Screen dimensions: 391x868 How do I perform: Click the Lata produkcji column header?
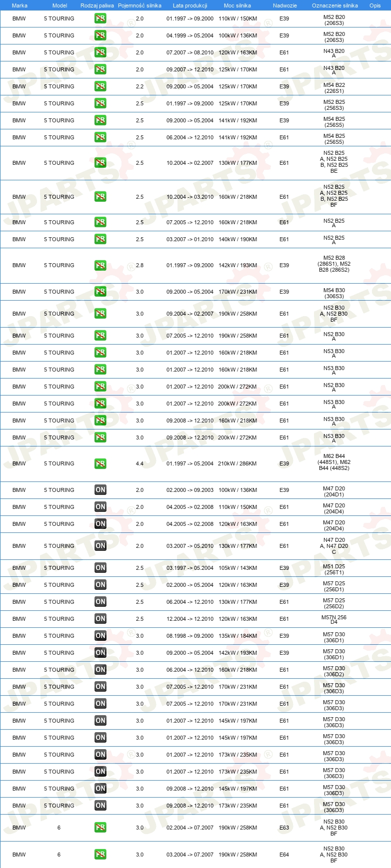coord(190,5)
